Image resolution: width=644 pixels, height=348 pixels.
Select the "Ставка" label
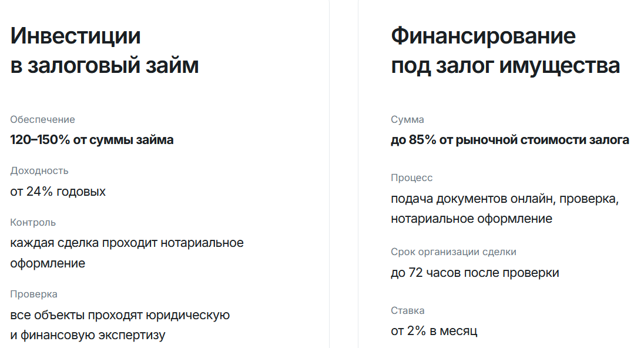click(407, 310)
